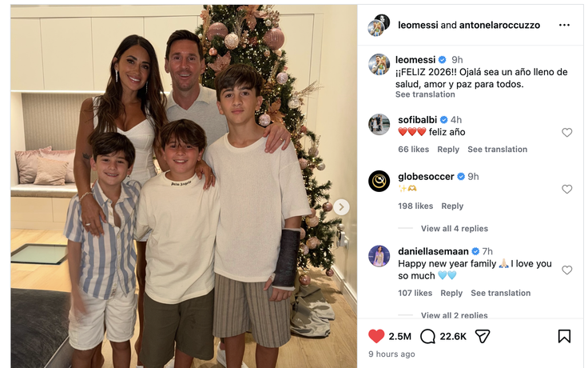Image resolution: width=588 pixels, height=368 pixels.
Task: Open comments via speech bubble icon
Action: 427,336
